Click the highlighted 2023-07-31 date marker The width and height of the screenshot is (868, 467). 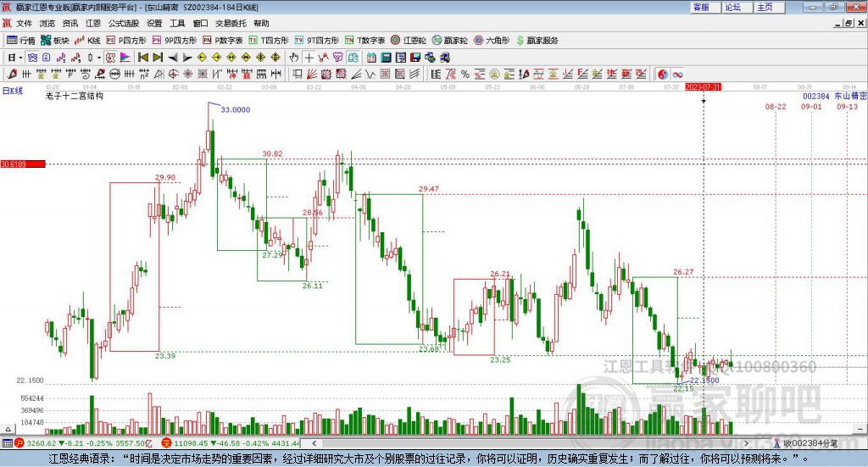[703, 87]
